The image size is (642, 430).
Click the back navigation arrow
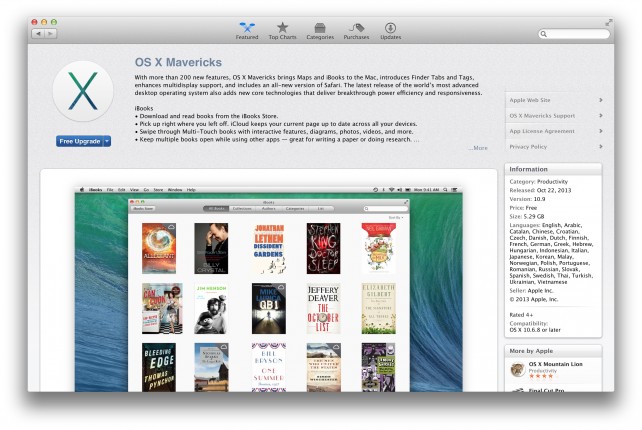(38, 34)
